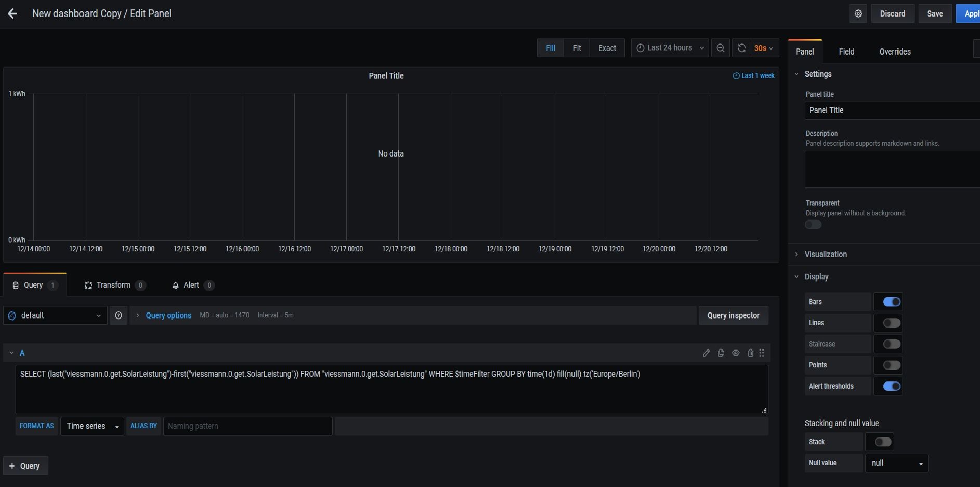Click the drag handle of query A
This screenshot has height=487, width=980.
(x=762, y=353)
